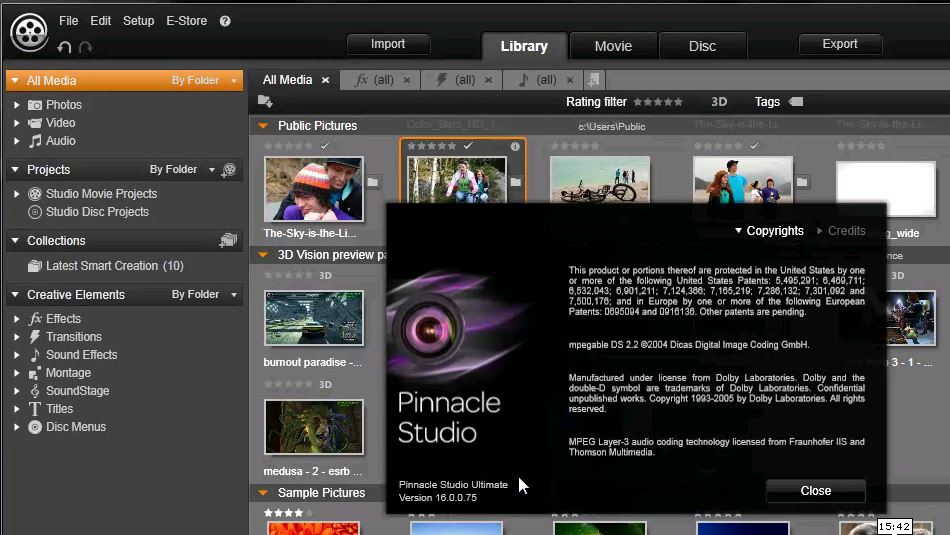This screenshot has height=535, width=950.
Task: Expand the Photos tree node
Action: coord(16,105)
